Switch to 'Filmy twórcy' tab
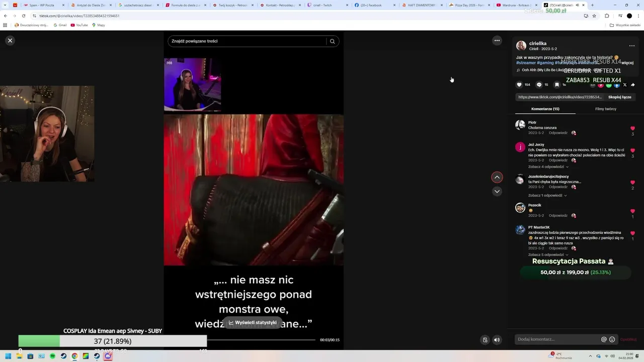This screenshot has width=644, height=362. click(605, 109)
